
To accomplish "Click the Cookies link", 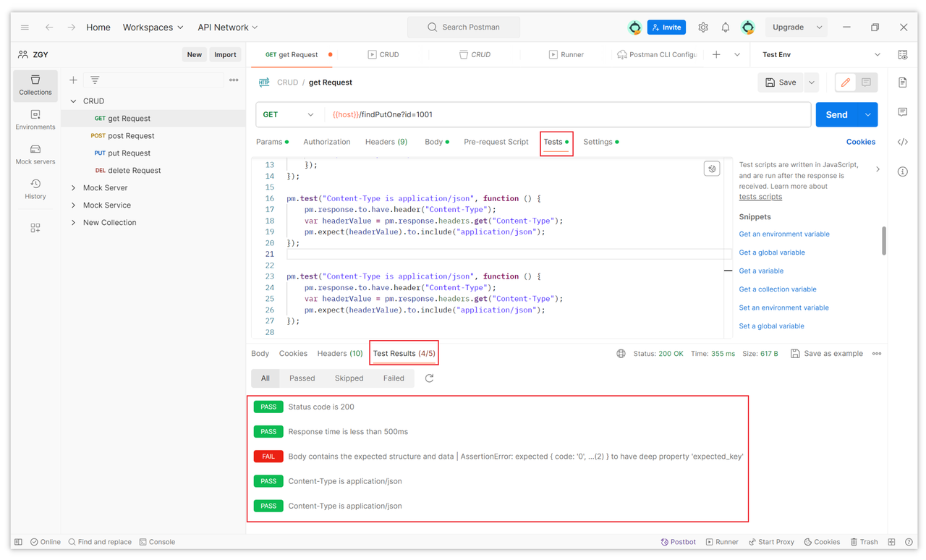I will (860, 142).
